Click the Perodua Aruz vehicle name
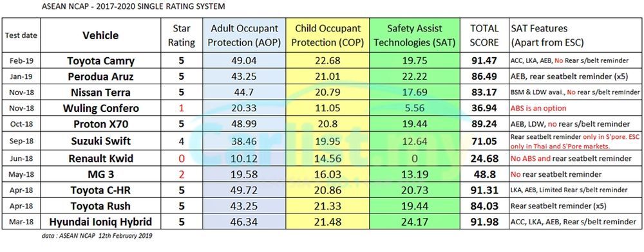Screen dimensions: 644x252 tap(100, 76)
